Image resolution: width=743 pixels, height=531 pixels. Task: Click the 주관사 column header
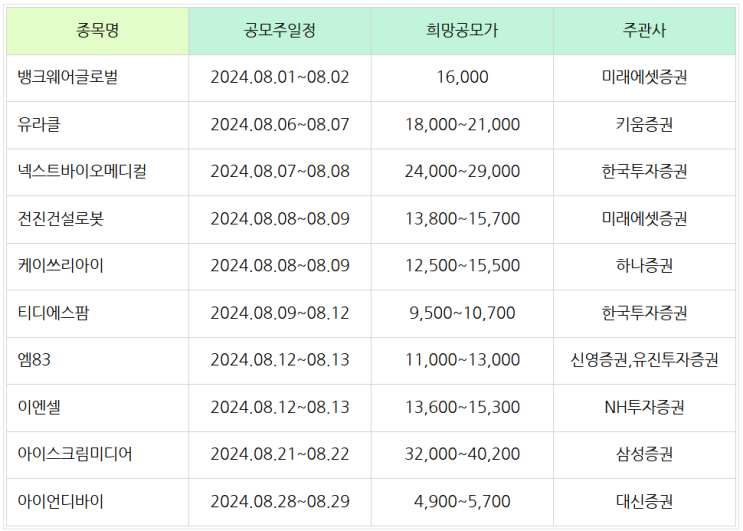(x=644, y=30)
